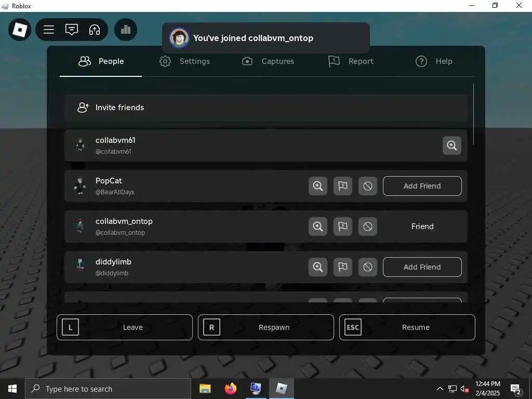
Task: Block diddylimb using block icon
Action: click(x=367, y=267)
